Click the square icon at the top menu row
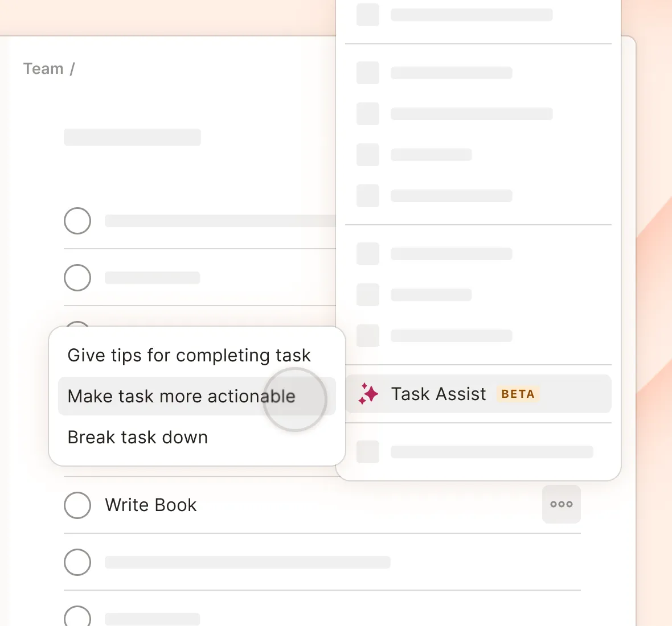Image resolution: width=672 pixels, height=626 pixels. coord(368,15)
